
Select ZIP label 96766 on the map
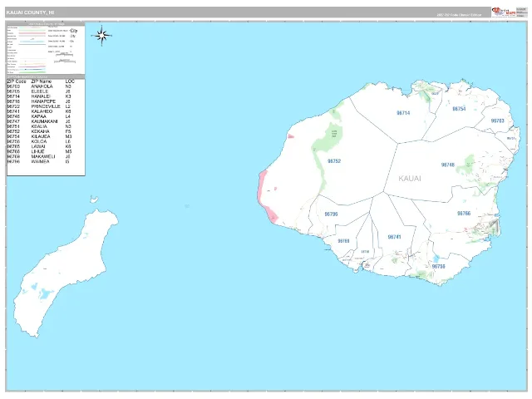464,214
